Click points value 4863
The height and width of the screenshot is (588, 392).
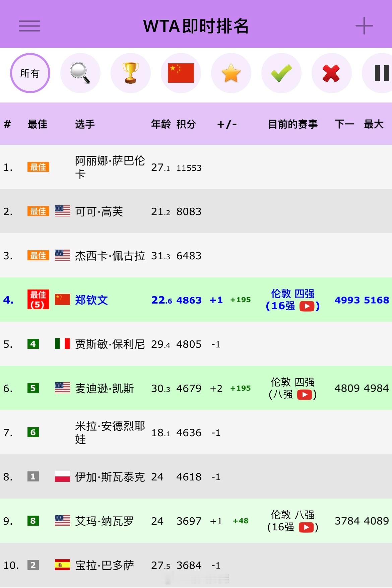[x=189, y=300]
